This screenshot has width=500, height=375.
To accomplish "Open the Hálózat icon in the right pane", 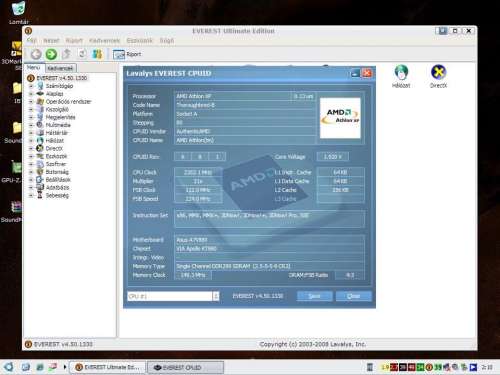I will (x=401, y=76).
